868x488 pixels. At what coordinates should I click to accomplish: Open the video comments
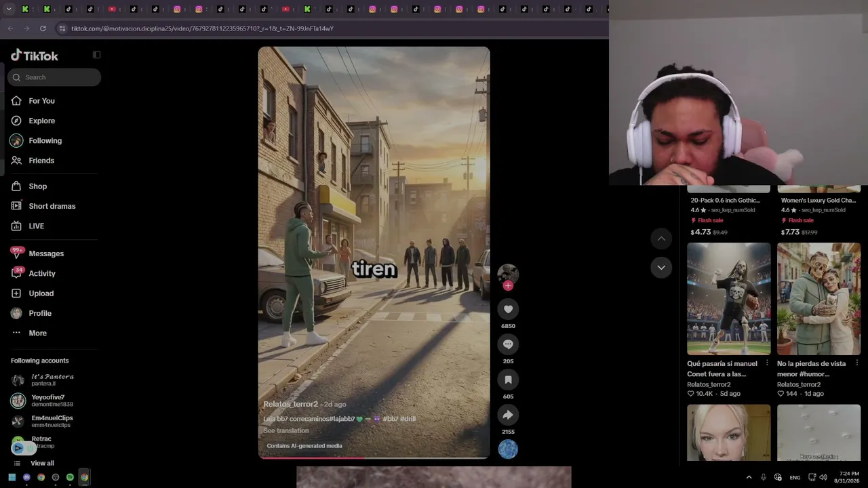coord(508,344)
